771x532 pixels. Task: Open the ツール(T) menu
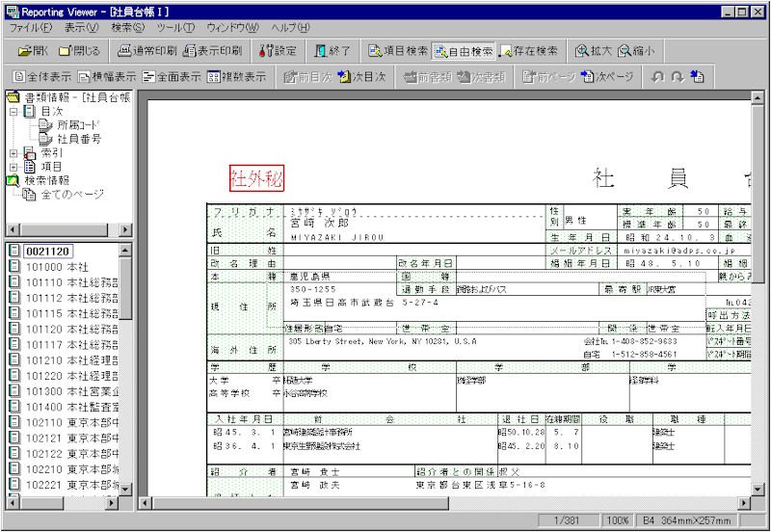175,28
